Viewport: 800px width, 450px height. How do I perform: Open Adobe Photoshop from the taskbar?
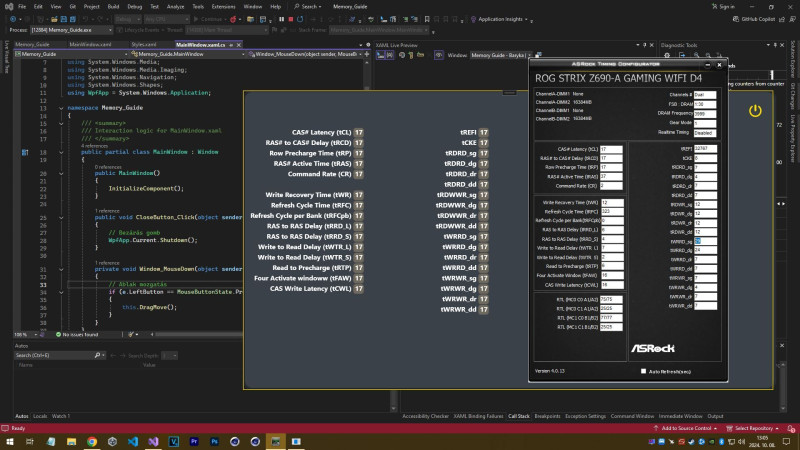click(214, 441)
